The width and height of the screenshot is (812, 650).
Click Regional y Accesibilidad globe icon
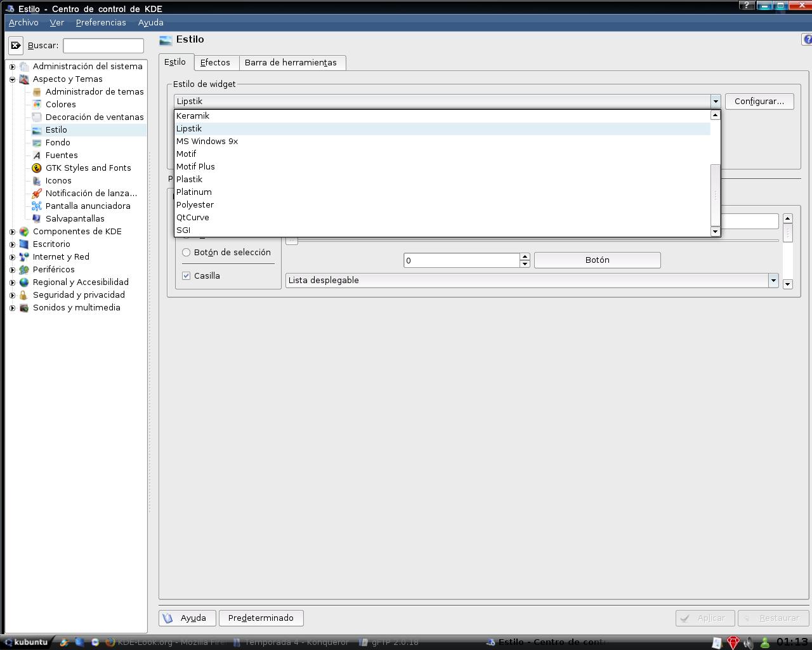coord(24,282)
